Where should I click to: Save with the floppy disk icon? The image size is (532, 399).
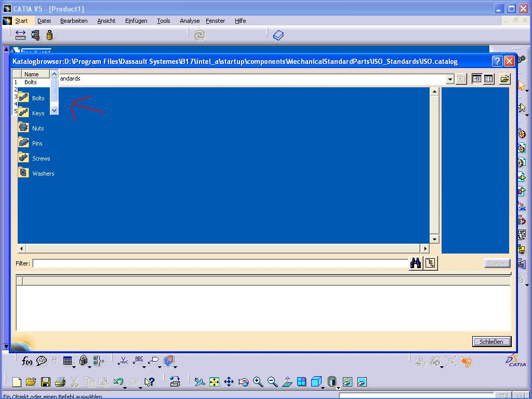46,382
